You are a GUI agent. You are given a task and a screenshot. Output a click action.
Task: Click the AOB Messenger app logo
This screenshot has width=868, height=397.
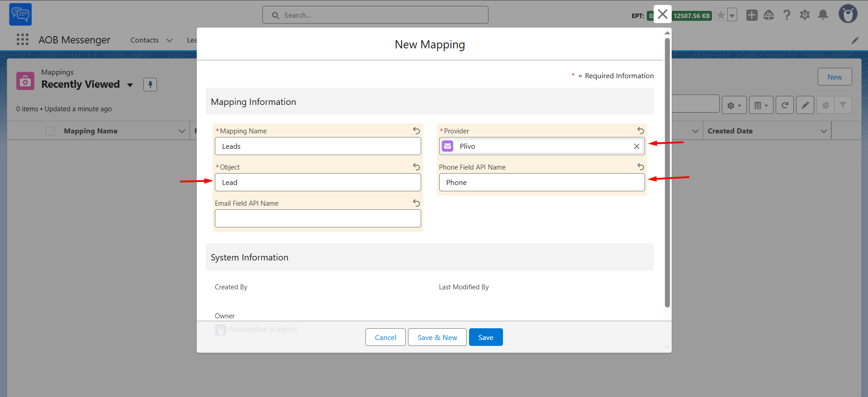(x=20, y=14)
